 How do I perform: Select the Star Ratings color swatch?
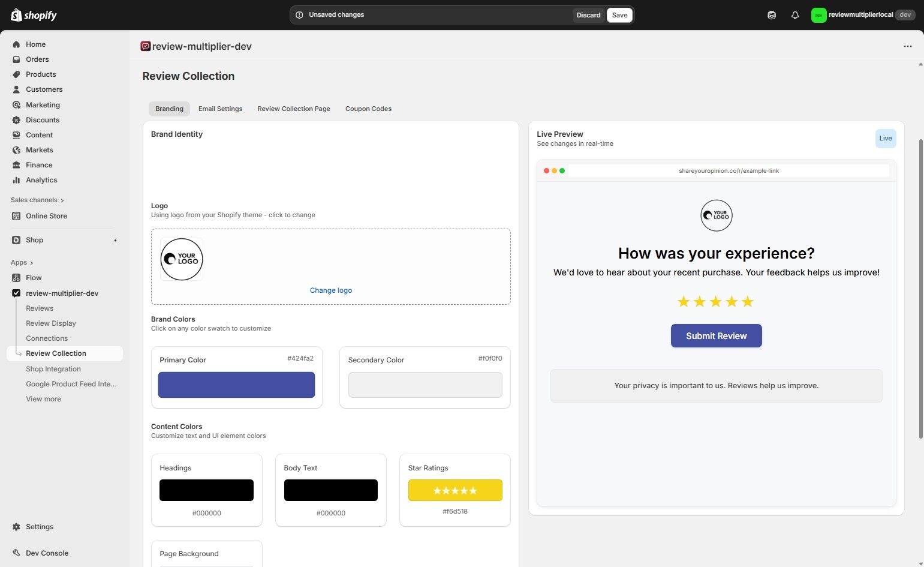(x=455, y=490)
